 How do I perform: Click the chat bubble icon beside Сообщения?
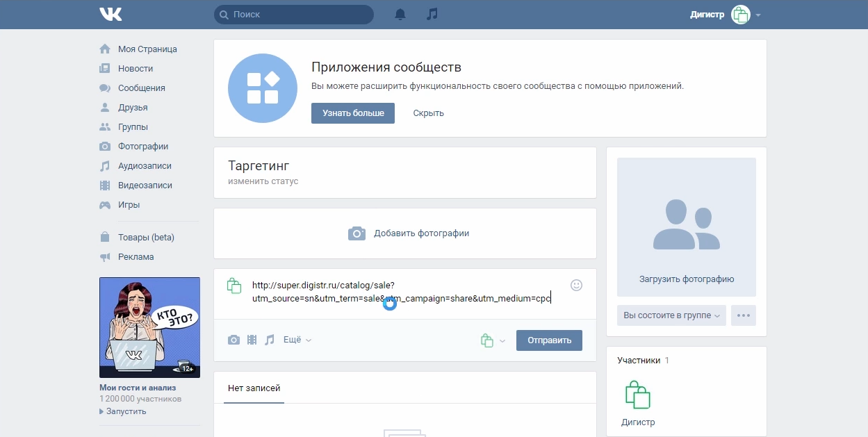(x=105, y=88)
